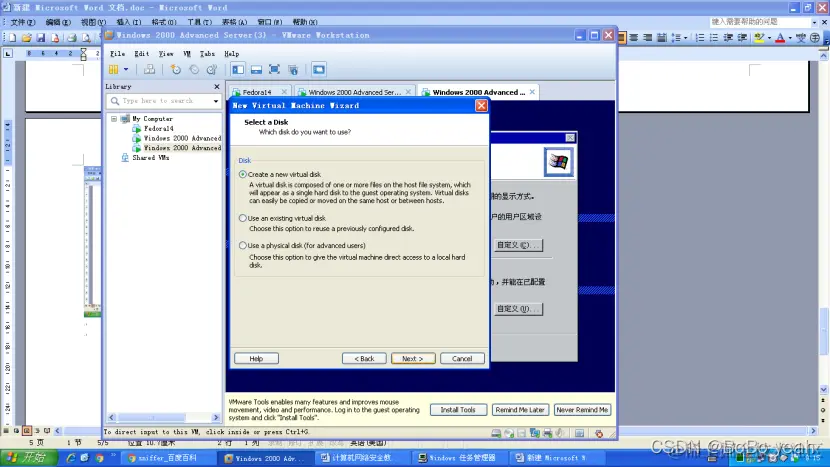Toggle the show library sidebar icon
The width and height of the screenshot is (830, 467).
(238, 69)
